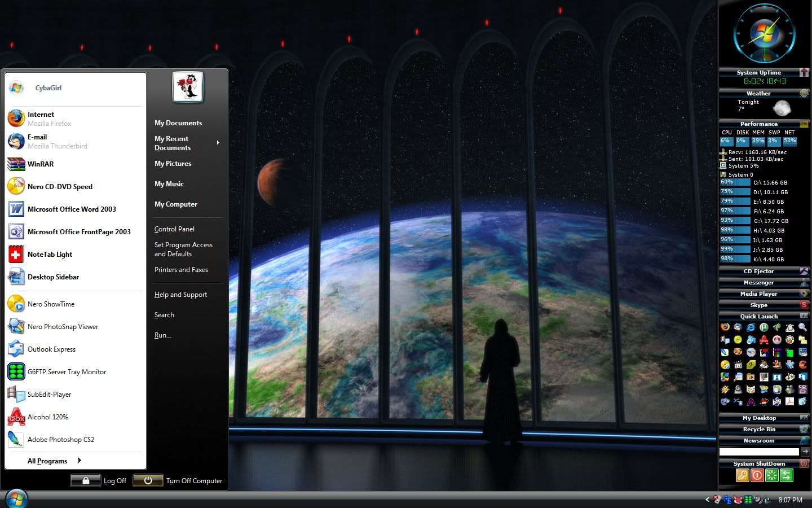Click the green dots G6FTP tray icon
812x508 pixels.
pyautogui.click(x=748, y=500)
